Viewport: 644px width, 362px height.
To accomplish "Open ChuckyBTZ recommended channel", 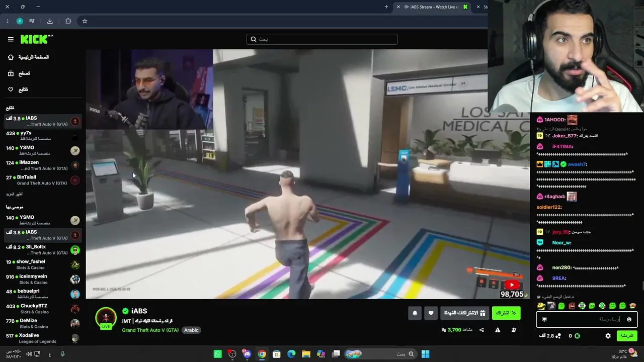I will (x=43, y=309).
